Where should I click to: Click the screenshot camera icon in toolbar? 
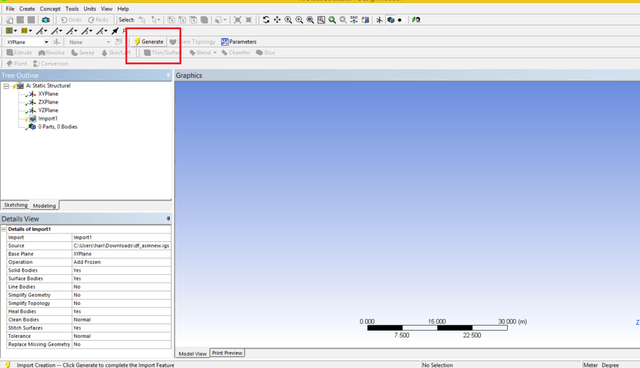point(46,20)
